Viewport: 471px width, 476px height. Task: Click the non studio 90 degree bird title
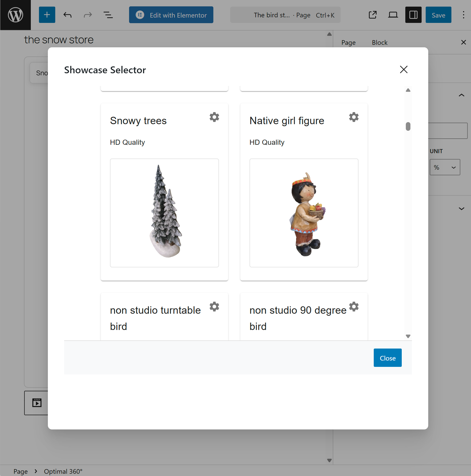[298, 318]
